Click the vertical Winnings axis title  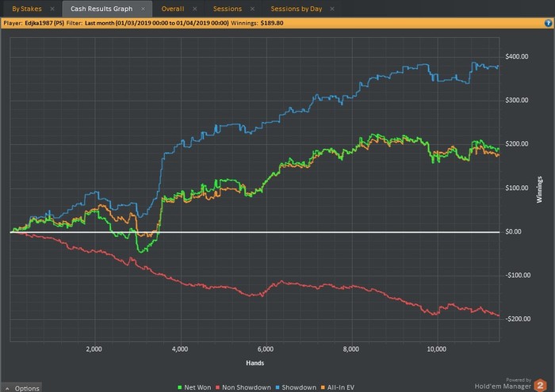pyautogui.click(x=539, y=189)
